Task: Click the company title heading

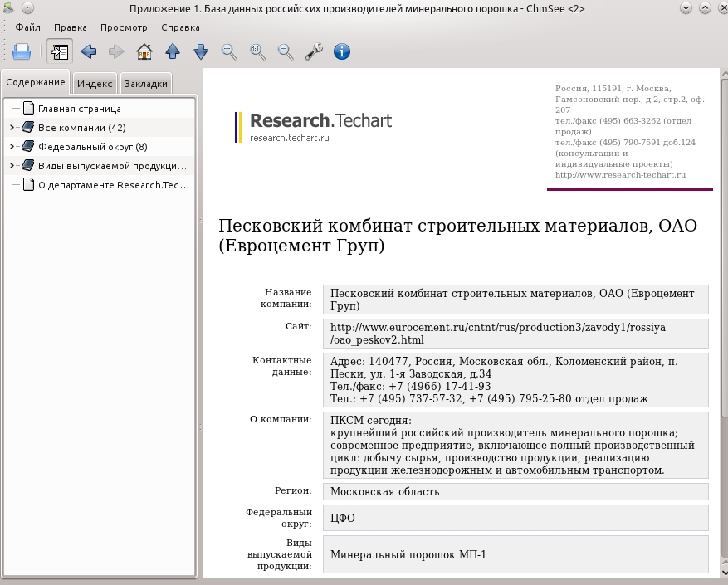Action: (457, 236)
